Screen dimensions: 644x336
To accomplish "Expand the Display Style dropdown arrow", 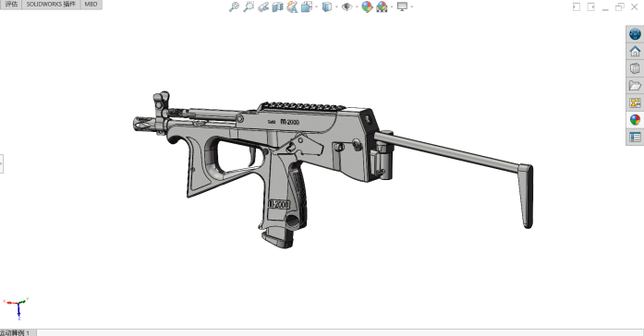I will 336,6.
